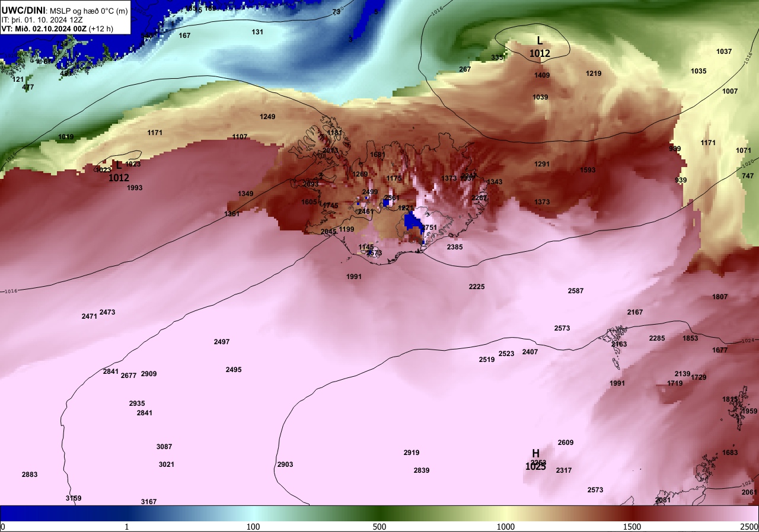Click the height value 167
This screenshot has height=532, width=759.
pyautogui.click(x=185, y=36)
